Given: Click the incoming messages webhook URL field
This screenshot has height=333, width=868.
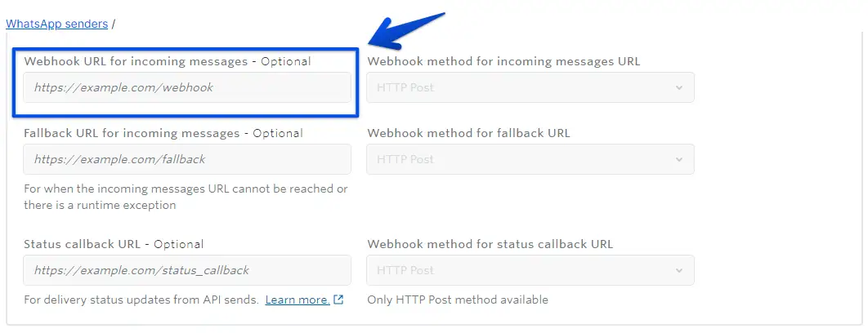Looking at the screenshot, I should (x=187, y=87).
